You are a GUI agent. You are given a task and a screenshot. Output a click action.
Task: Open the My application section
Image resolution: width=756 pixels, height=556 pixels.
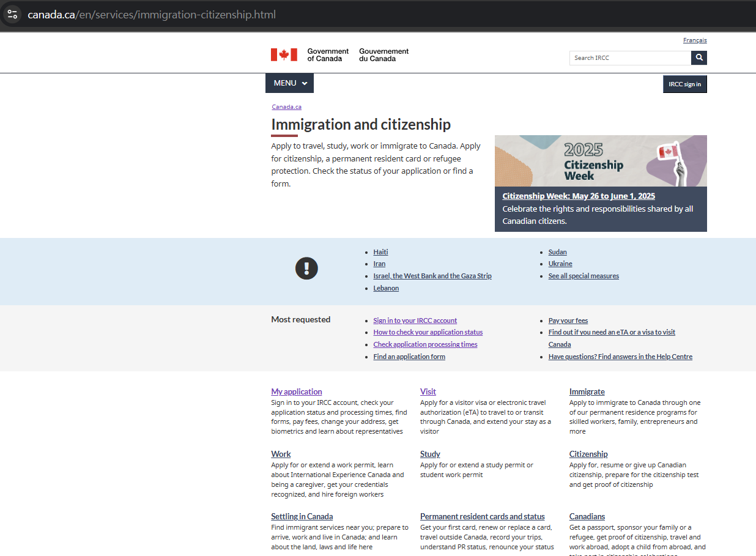[x=297, y=391]
